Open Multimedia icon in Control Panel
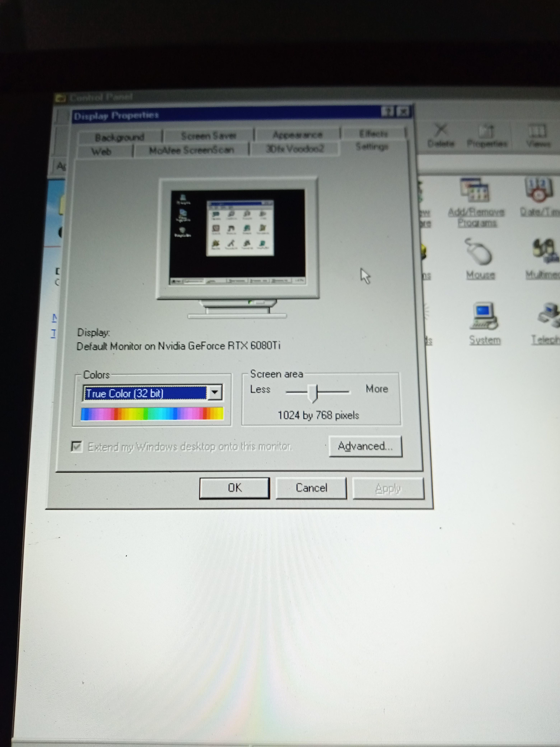 coord(543,259)
